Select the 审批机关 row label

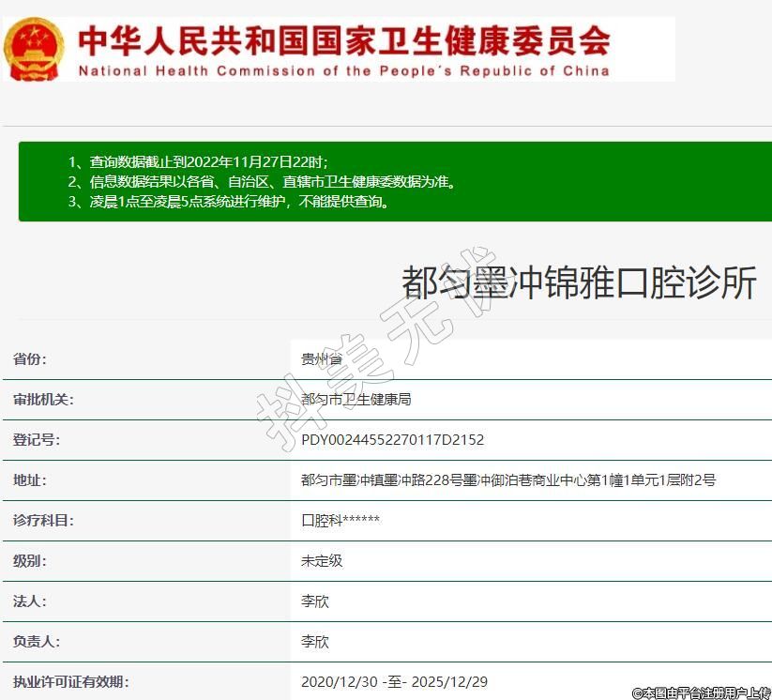[43, 400]
